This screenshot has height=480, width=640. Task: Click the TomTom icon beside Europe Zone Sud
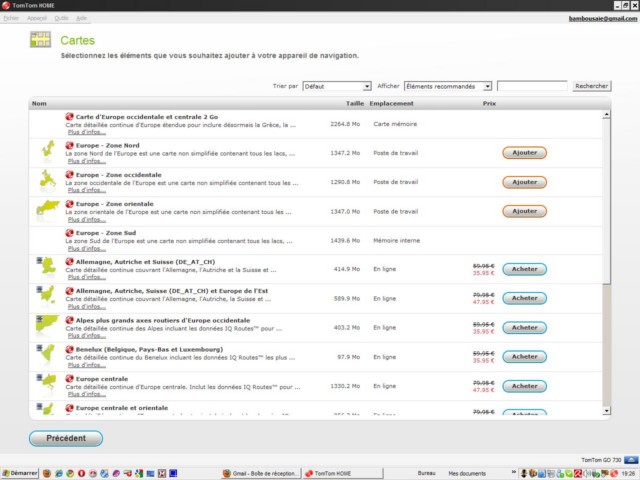pos(69,233)
